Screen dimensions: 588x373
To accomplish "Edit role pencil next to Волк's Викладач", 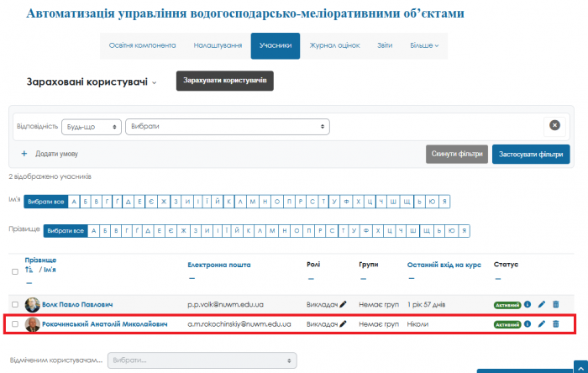I will pos(343,303).
